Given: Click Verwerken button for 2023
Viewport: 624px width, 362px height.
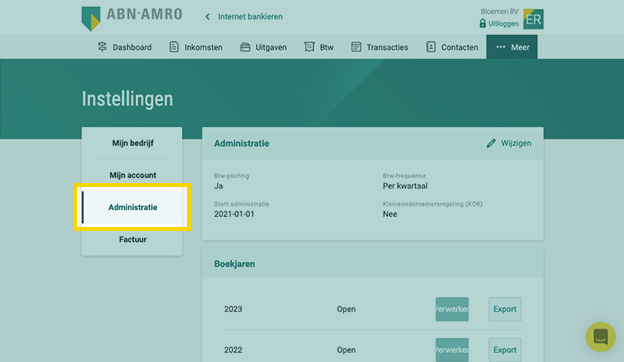Looking at the screenshot, I should (x=452, y=309).
